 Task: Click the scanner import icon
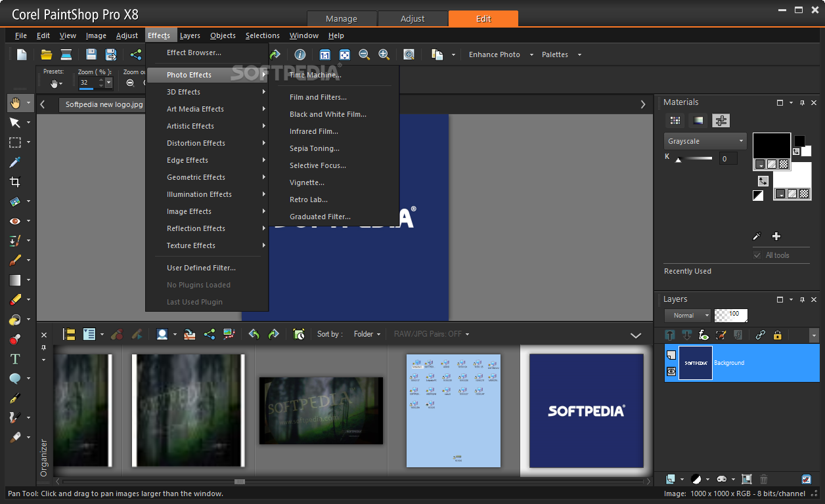[66, 54]
